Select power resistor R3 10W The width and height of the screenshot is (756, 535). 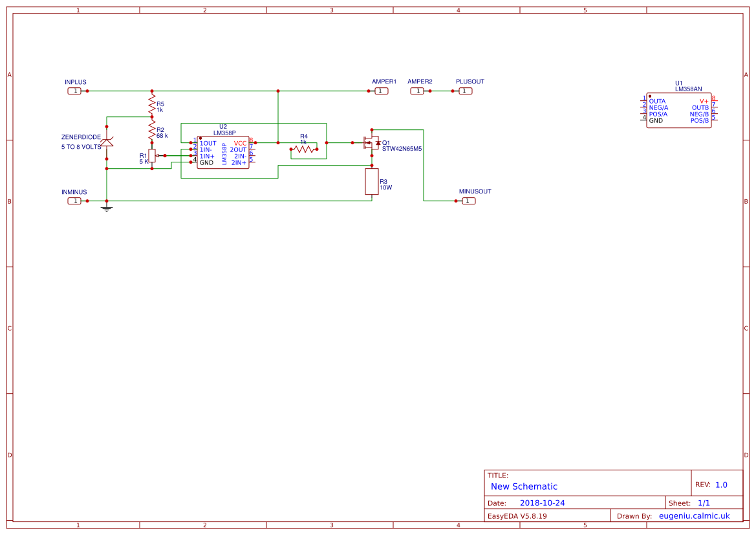pyautogui.click(x=371, y=182)
